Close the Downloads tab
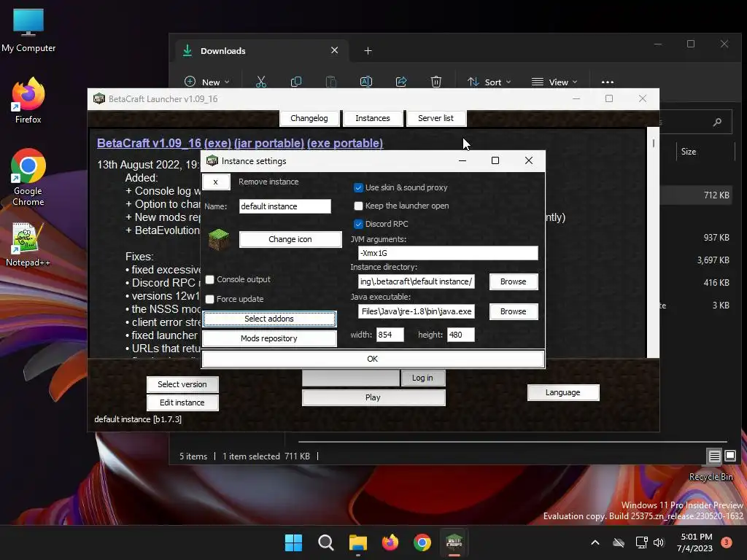 334,50
